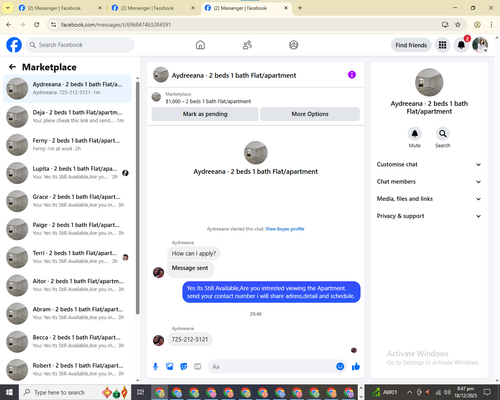Image resolution: width=500 pixels, height=400 pixels.
Task: Open the Lupita conversation
Action: 67,173
